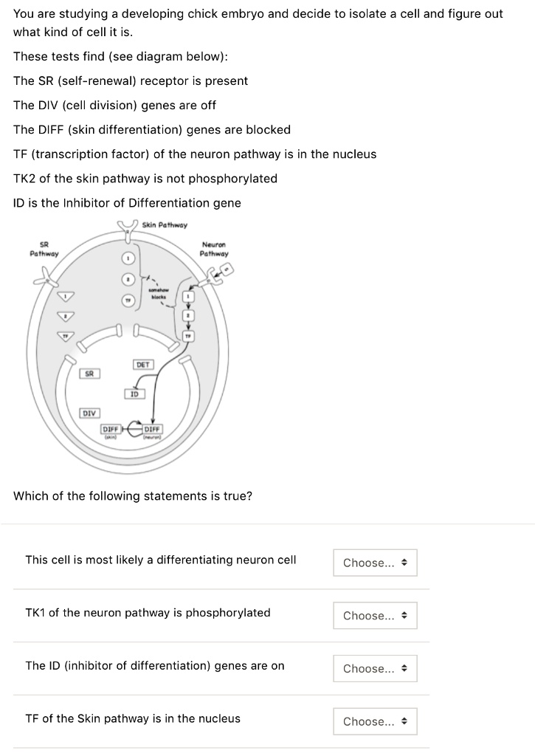
Task: Select the SR gene box in the nucleus
Action: point(89,374)
